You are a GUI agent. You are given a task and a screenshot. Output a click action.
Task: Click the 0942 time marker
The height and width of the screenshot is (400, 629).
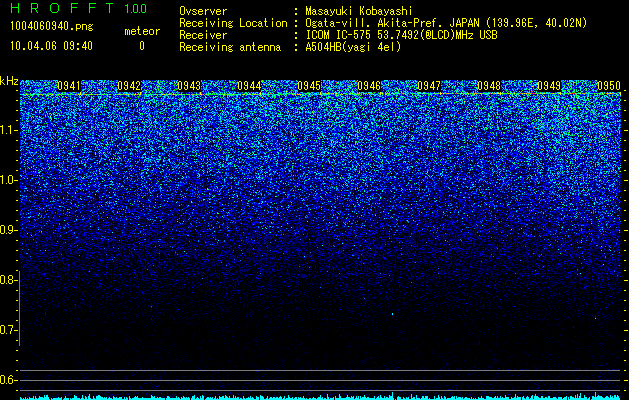[129, 86]
